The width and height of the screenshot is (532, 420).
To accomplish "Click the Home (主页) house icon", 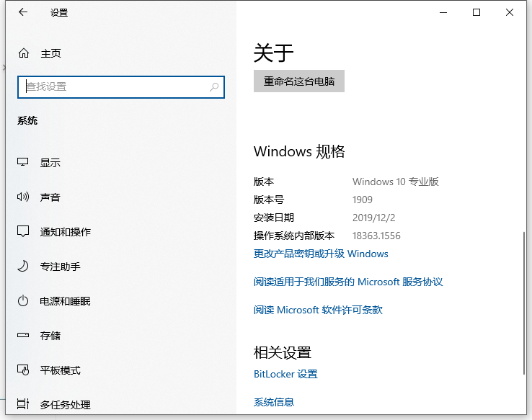I will tap(24, 53).
